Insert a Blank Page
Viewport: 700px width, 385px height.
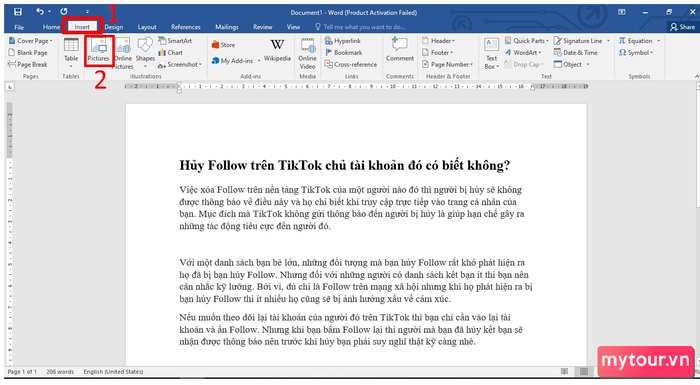tap(28, 53)
